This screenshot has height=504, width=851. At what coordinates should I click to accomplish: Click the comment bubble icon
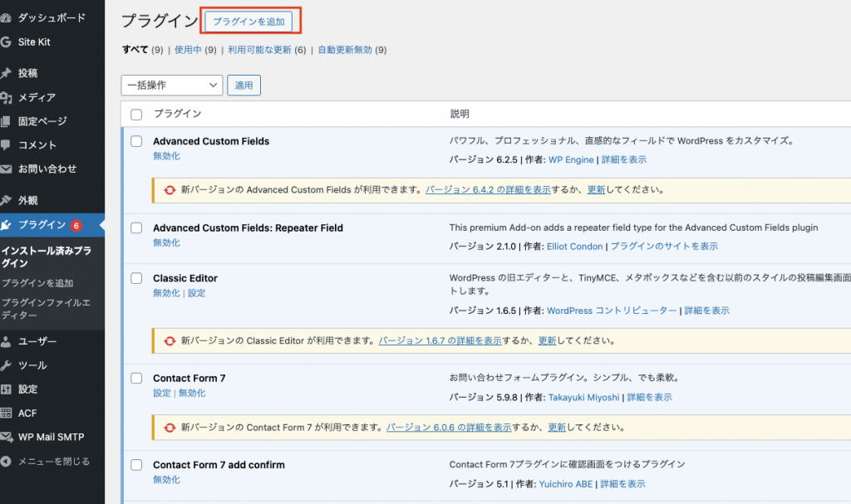(x=6, y=144)
